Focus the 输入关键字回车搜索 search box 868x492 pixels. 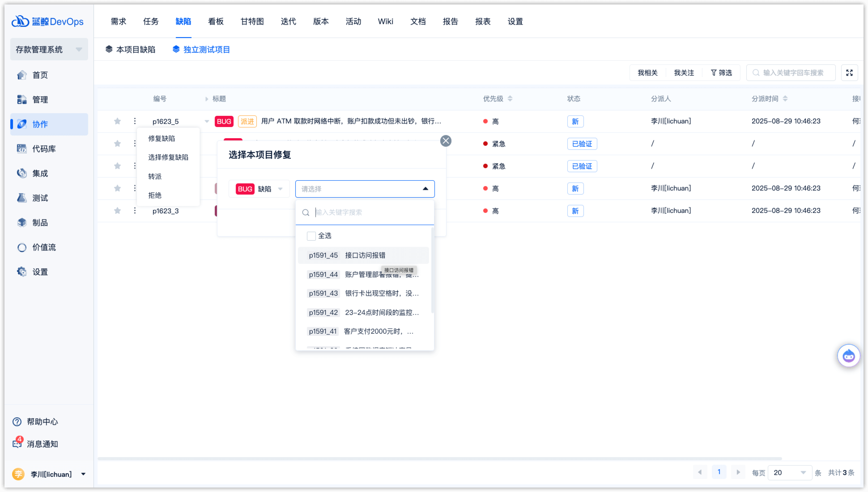point(793,73)
